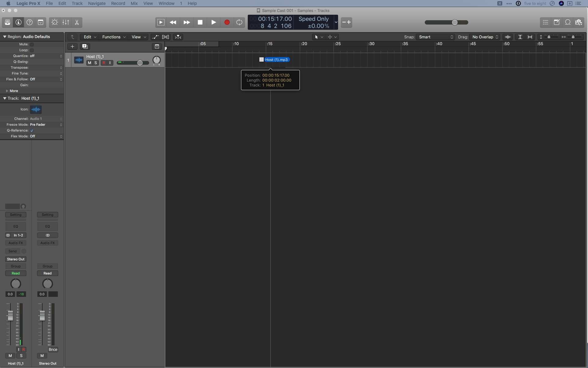588x368 pixels.
Task: Collapse the Track Host (1)_1 section
Action: (5, 98)
